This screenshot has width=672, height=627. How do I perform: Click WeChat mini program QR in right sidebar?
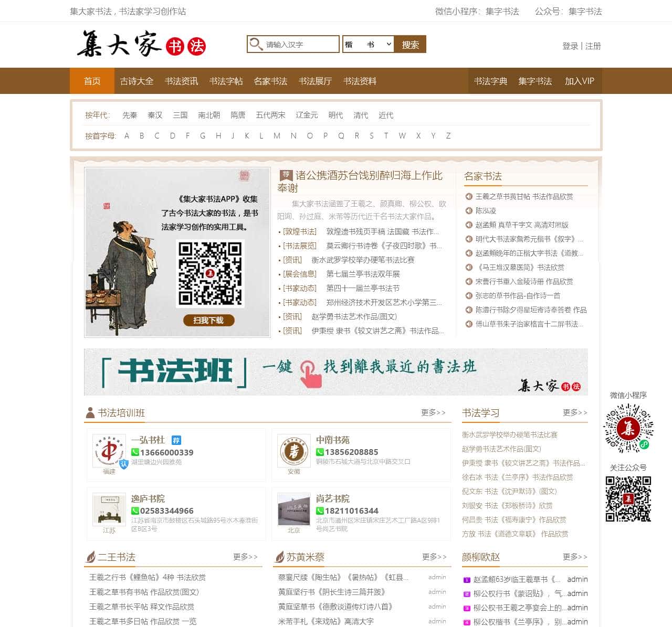click(x=628, y=429)
